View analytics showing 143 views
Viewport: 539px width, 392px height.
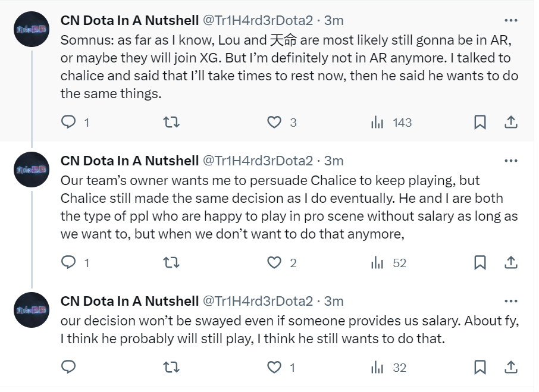(x=377, y=123)
